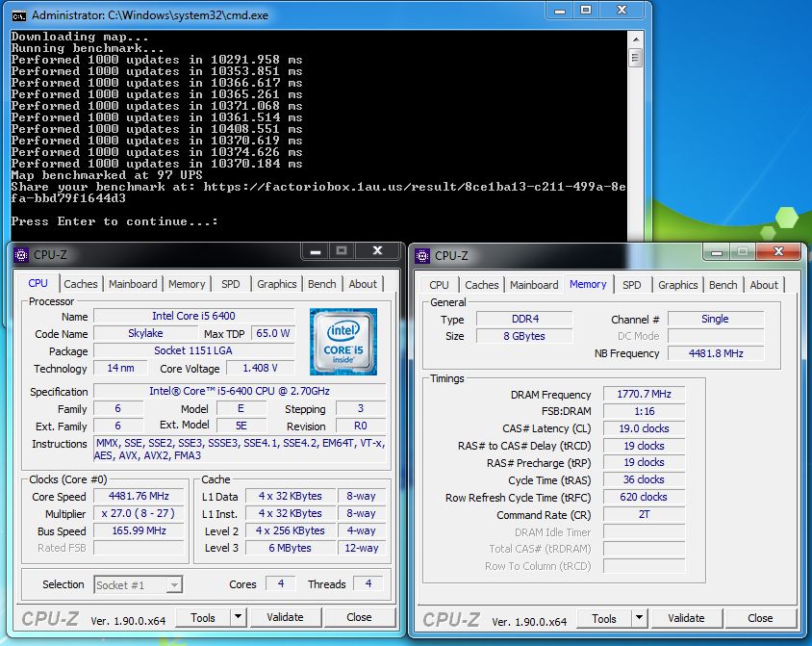Image resolution: width=812 pixels, height=646 pixels.
Task: Maximize the cmd.exe window
Action: pos(585,11)
